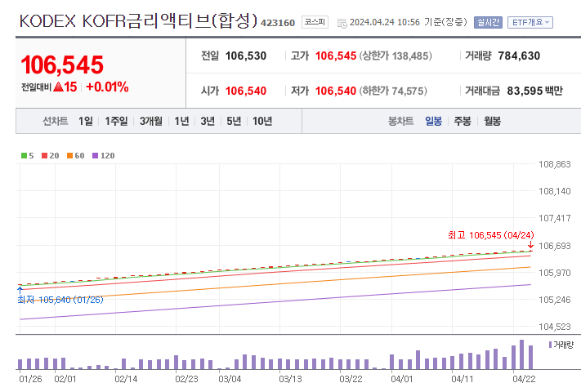
Task: Click the red arrow at 최고 marker
Action: coord(530,245)
